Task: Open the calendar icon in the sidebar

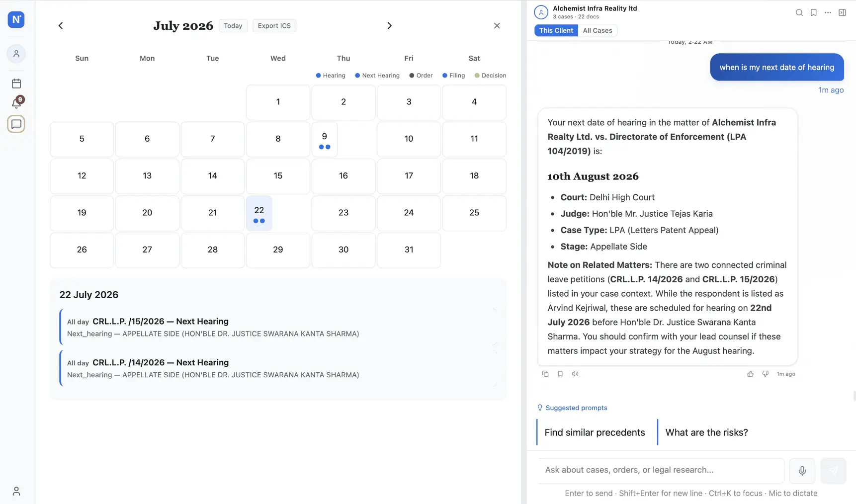Action: (x=16, y=83)
